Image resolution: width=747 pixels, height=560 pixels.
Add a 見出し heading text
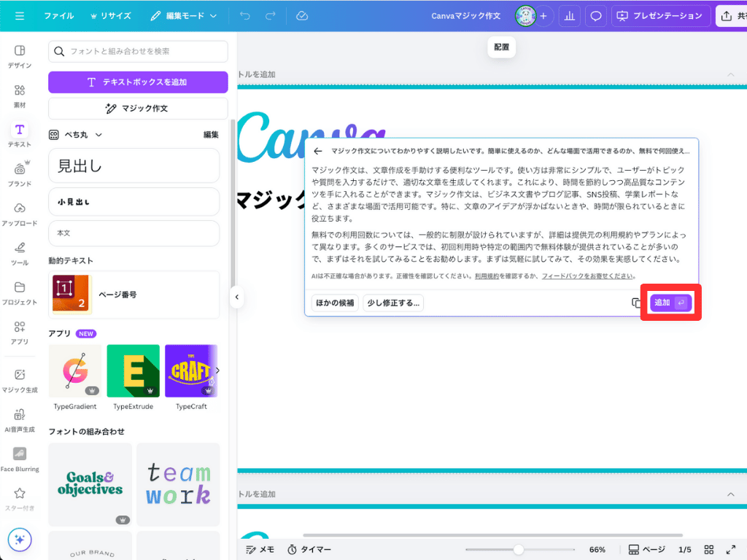coord(134,166)
